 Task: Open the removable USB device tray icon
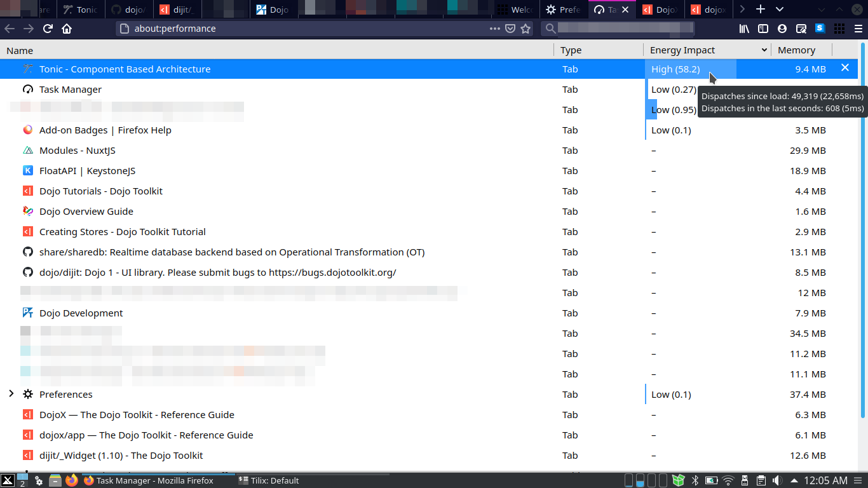point(745,480)
